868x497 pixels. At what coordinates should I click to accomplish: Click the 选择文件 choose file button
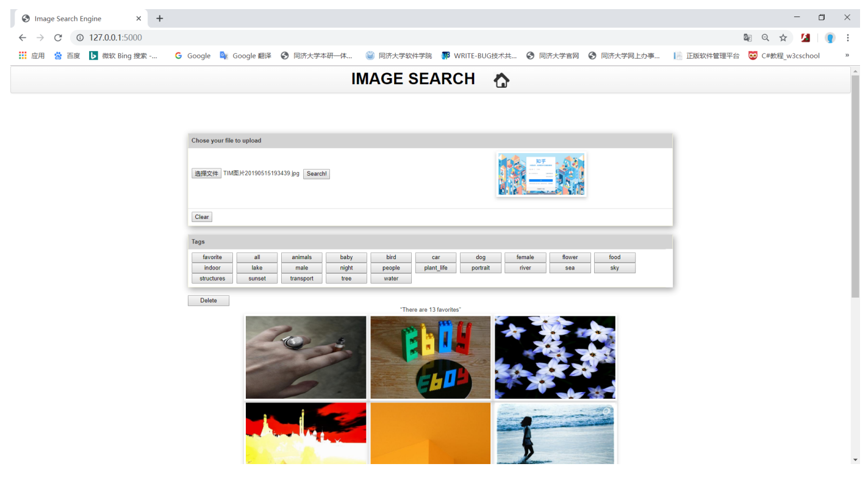click(x=206, y=174)
